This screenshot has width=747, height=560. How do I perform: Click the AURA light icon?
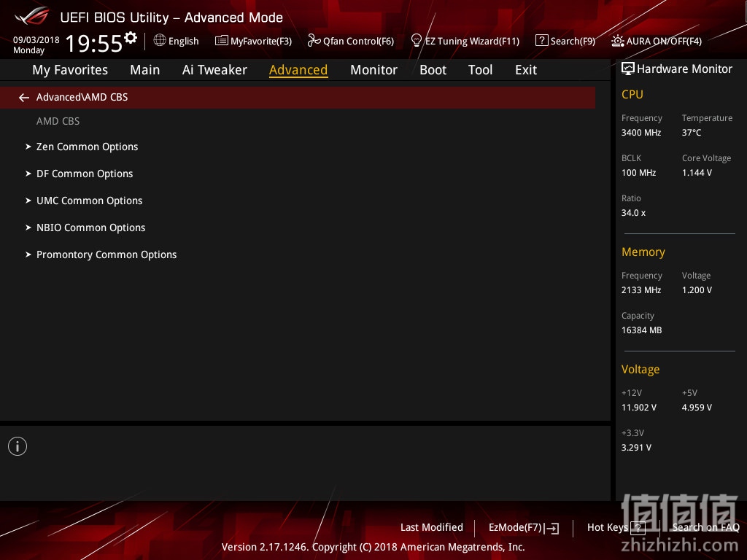point(617,41)
